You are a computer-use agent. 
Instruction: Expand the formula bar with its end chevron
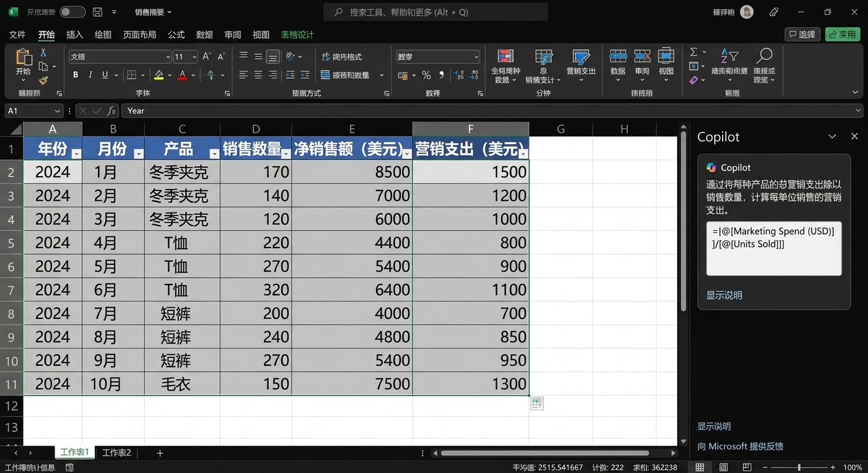pyautogui.click(x=859, y=111)
